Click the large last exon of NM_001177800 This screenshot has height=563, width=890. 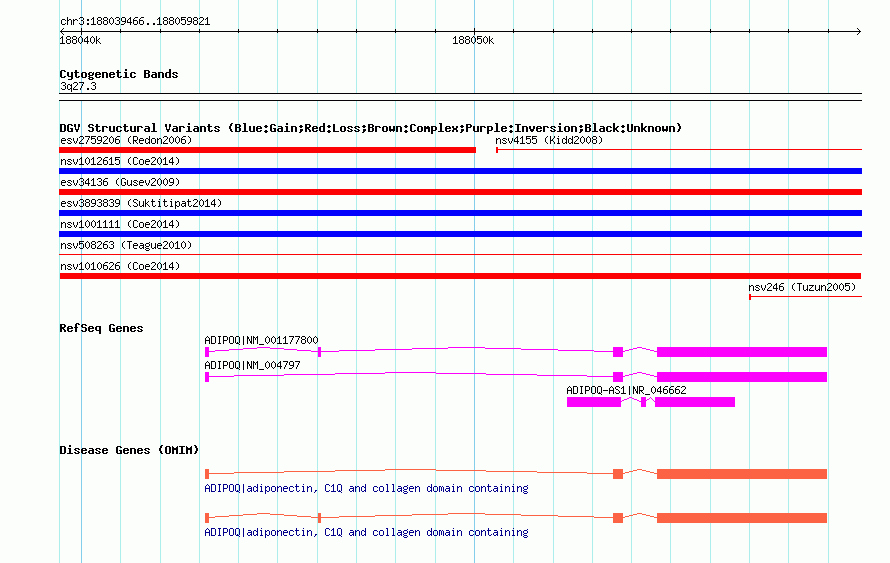pos(742,352)
